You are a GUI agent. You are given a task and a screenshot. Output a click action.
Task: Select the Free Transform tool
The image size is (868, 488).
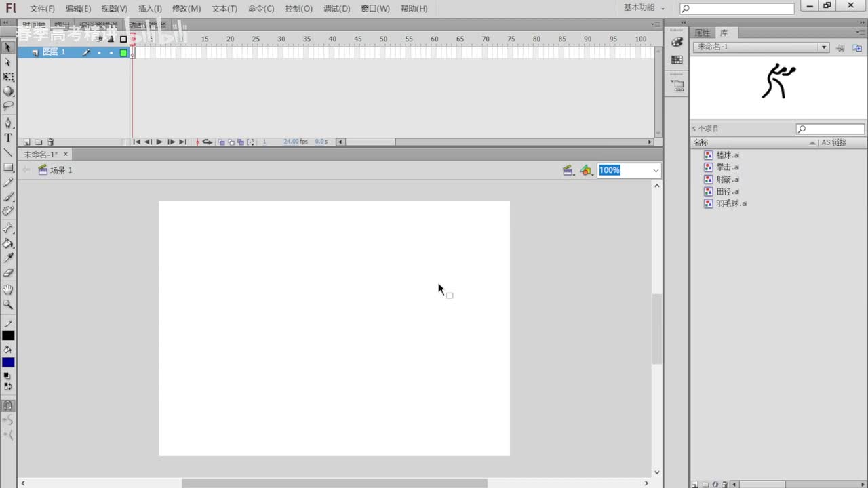pos(8,77)
